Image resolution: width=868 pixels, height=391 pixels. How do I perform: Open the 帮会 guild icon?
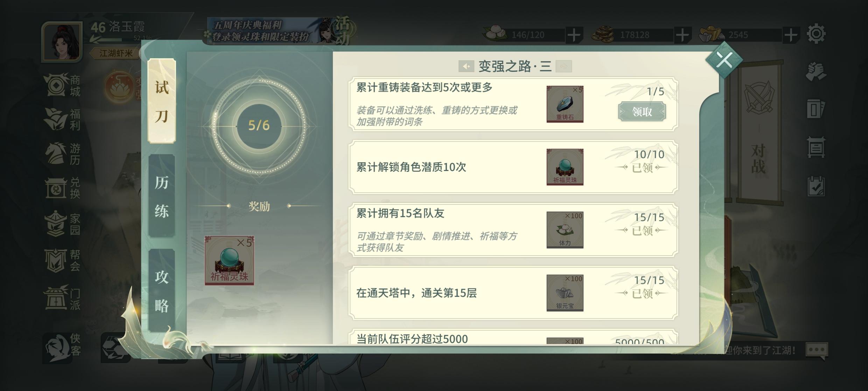coord(62,260)
